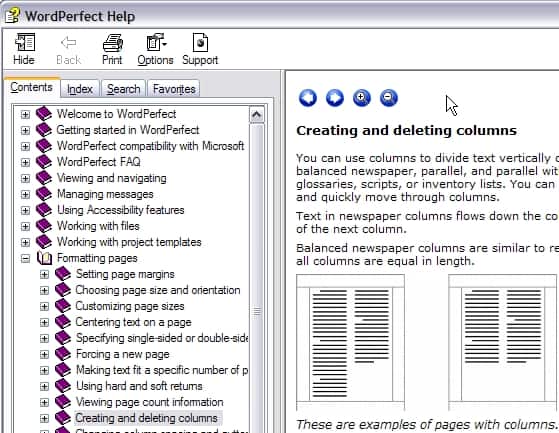
Task: Select Making text fit a specific number topic
Action: [x=162, y=370]
